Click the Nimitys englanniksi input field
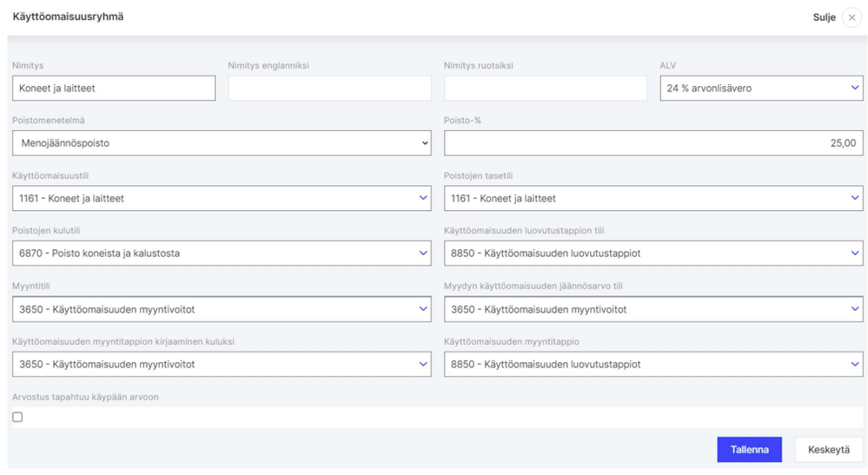The image size is (868, 475). 329,88
